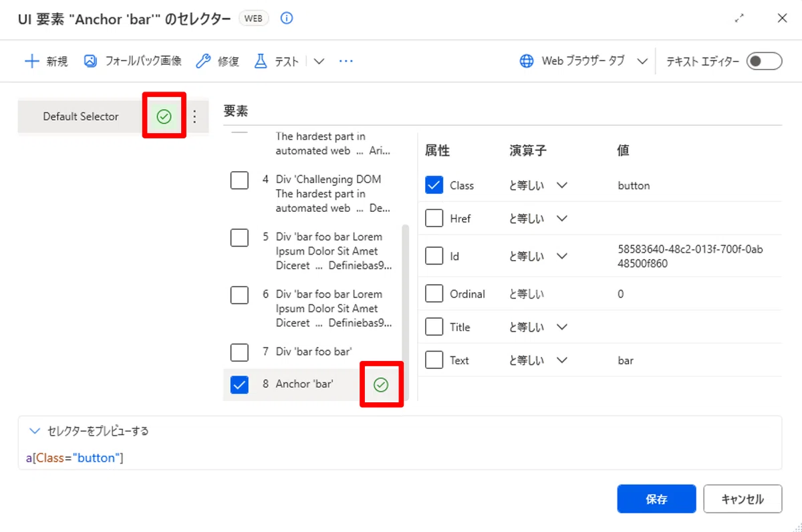Click the expand dialog arrows icon
The width and height of the screenshot is (802, 532).
[x=739, y=19]
